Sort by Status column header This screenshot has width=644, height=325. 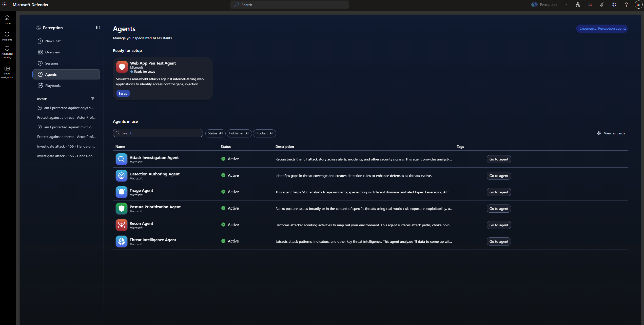tap(226, 147)
